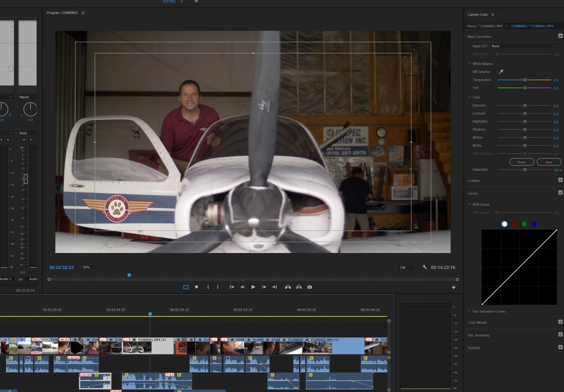
Task: Click the Contrast value 0.0
Action: (x=556, y=114)
